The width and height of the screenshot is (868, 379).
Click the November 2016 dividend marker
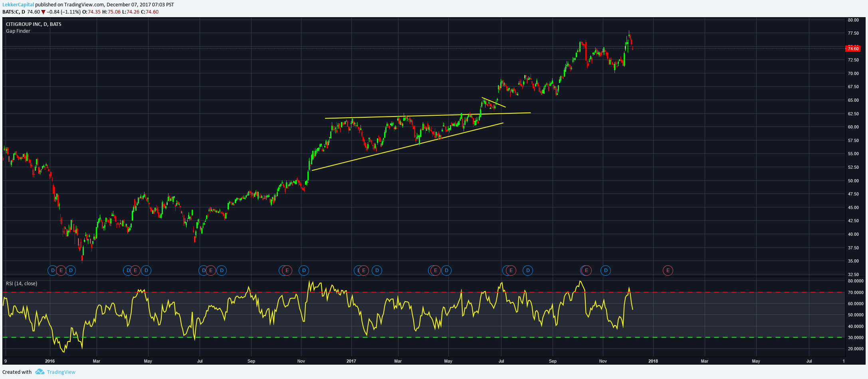(x=304, y=270)
